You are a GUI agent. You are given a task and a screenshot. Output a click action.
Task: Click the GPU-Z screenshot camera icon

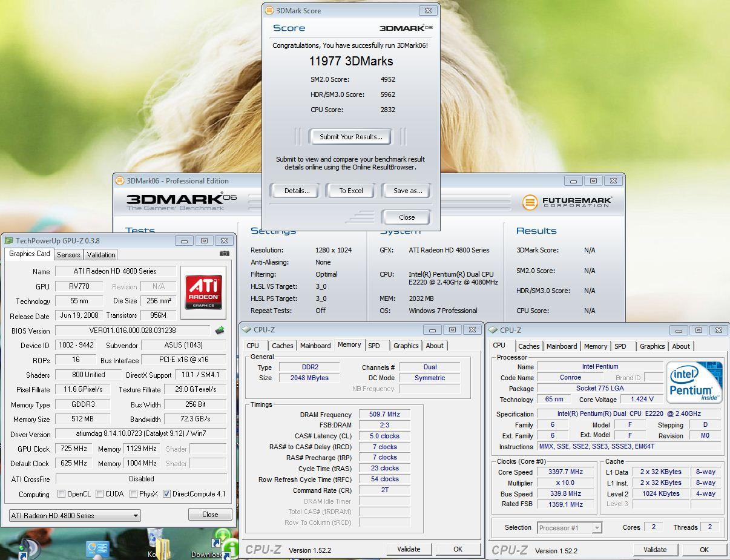(225, 254)
